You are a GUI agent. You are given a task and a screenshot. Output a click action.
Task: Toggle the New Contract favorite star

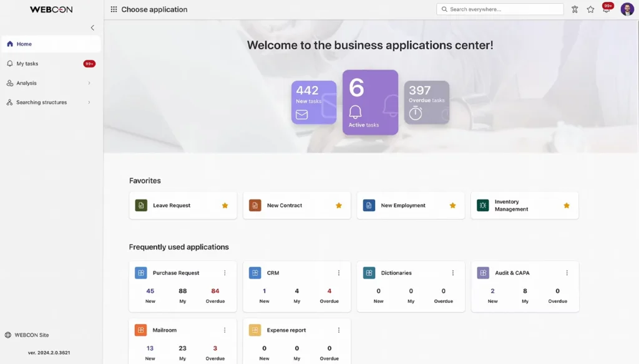(338, 204)
